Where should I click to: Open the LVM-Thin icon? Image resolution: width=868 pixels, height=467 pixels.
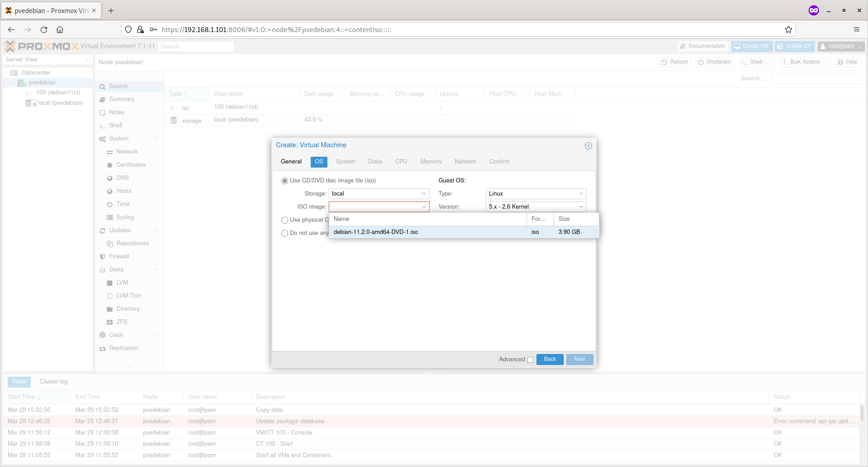click(x=110, y=296)
